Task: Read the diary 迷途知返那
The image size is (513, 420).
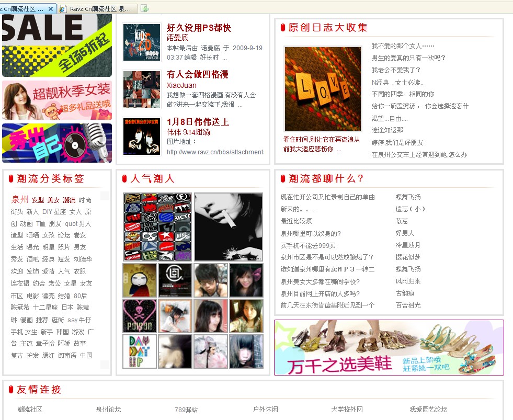Action: click(387, 130)
